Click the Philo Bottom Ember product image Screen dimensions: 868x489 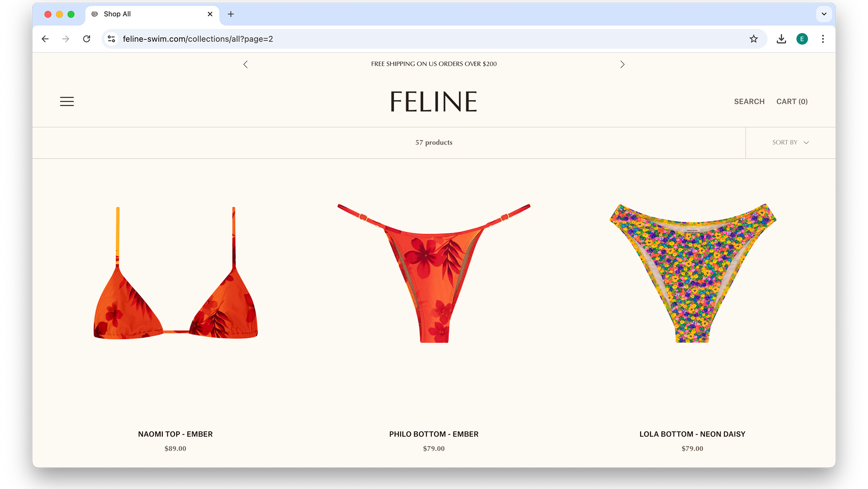click(434, 273)
